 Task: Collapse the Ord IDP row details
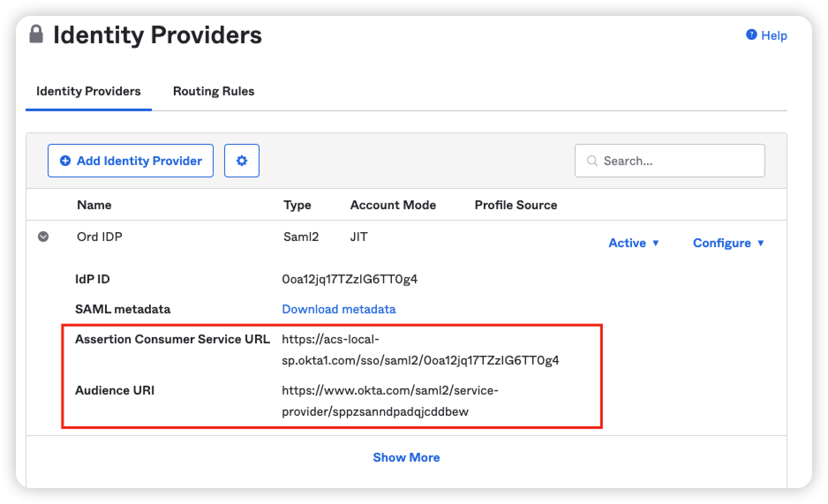click(x=43, y=237)
